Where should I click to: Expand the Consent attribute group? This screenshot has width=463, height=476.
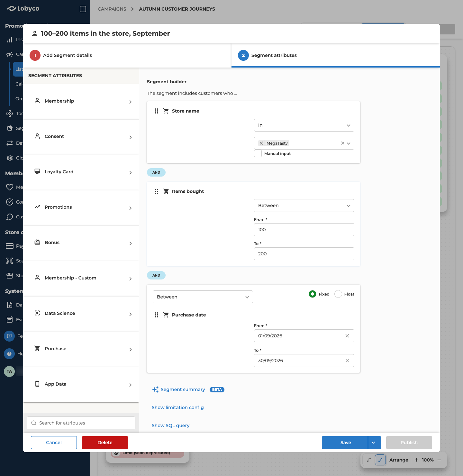pyautogui.click(x=81, y=137)
